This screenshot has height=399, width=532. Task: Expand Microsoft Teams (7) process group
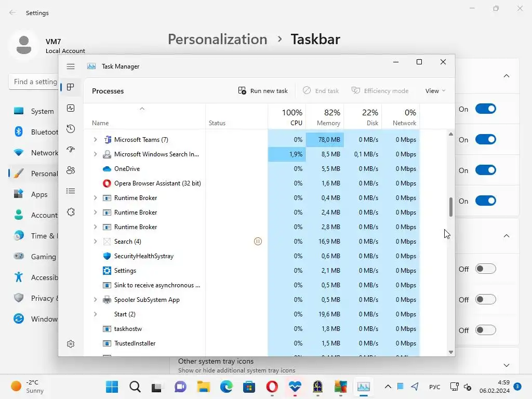(96, 139)
